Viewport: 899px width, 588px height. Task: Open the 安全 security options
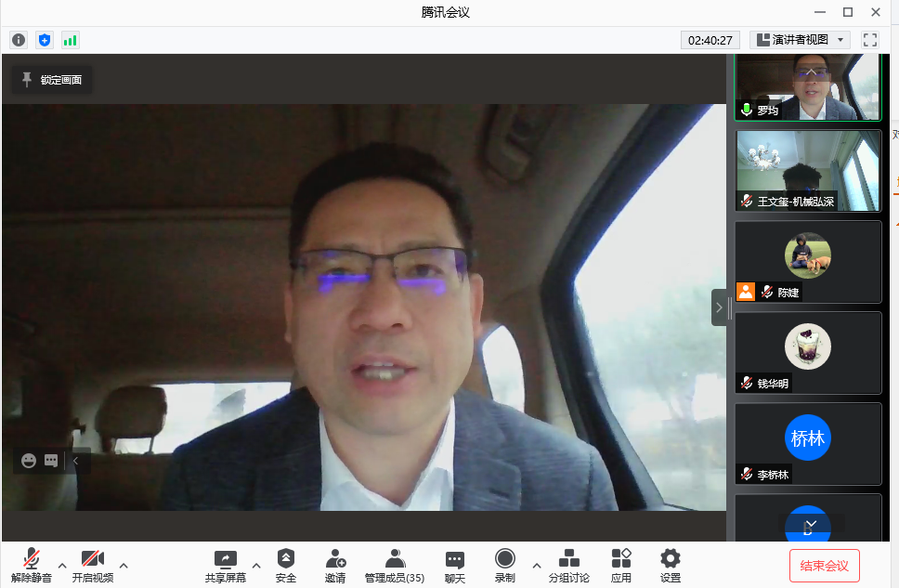[286, 565]
